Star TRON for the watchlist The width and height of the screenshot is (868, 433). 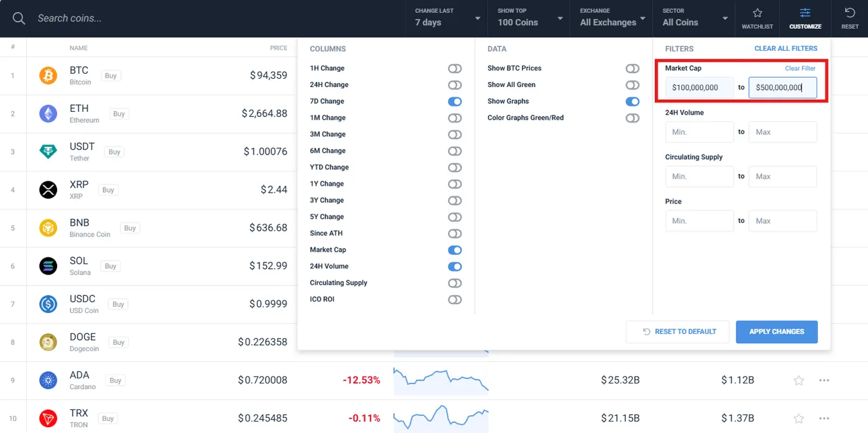pos(799,418)
